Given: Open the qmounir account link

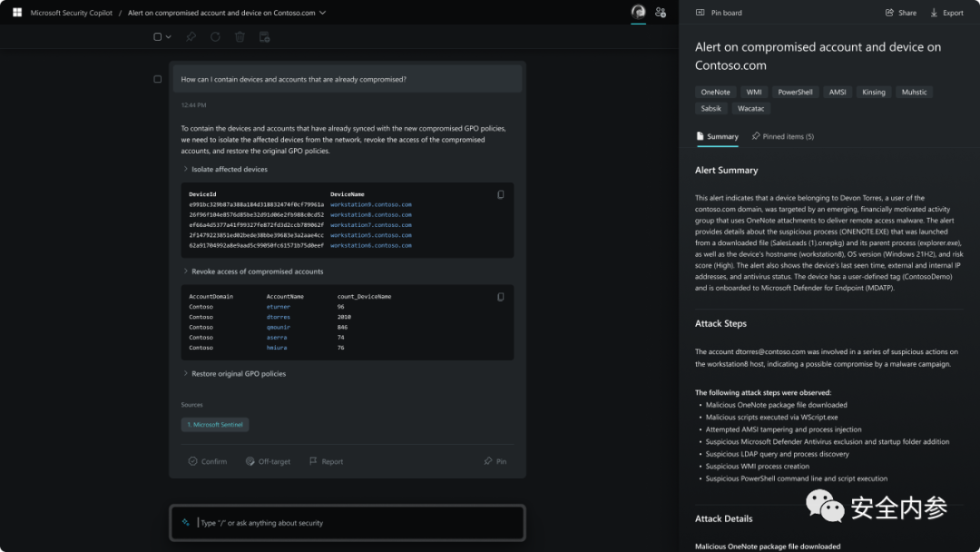Looking at the screenshot, I should pyautogui.click(x=279, y=327).
